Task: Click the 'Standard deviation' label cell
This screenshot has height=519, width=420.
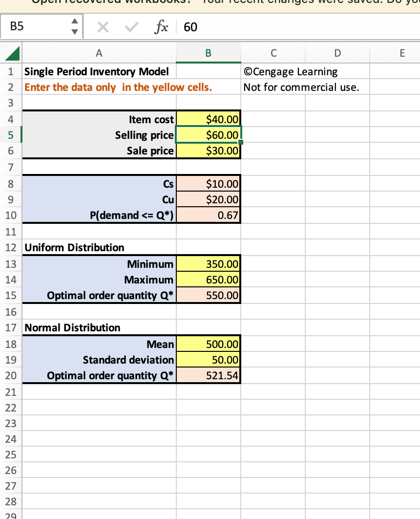Action: click(x=99, y=360)
